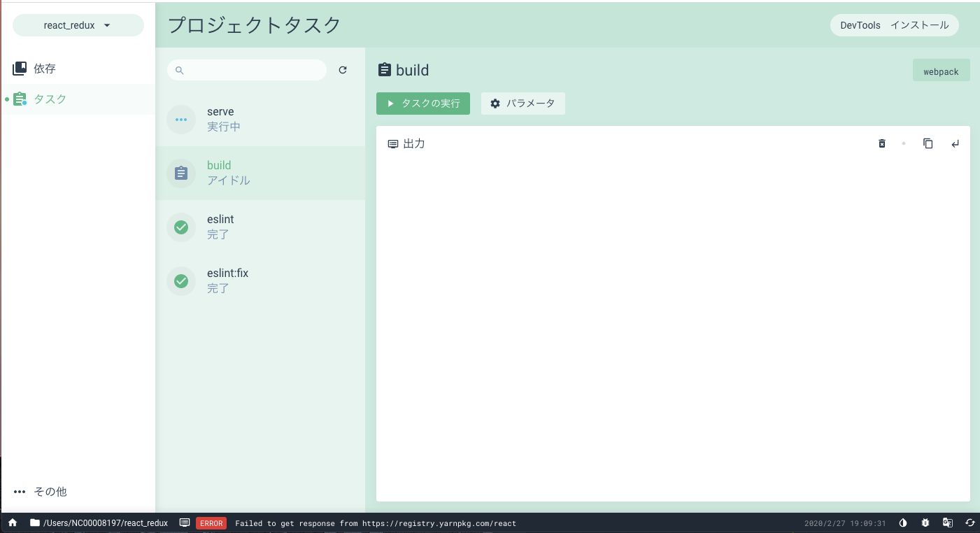Click the 2020/2/27 19:09:31 timestamp
This screenshot has width=980, height=533.
point(845,523)
